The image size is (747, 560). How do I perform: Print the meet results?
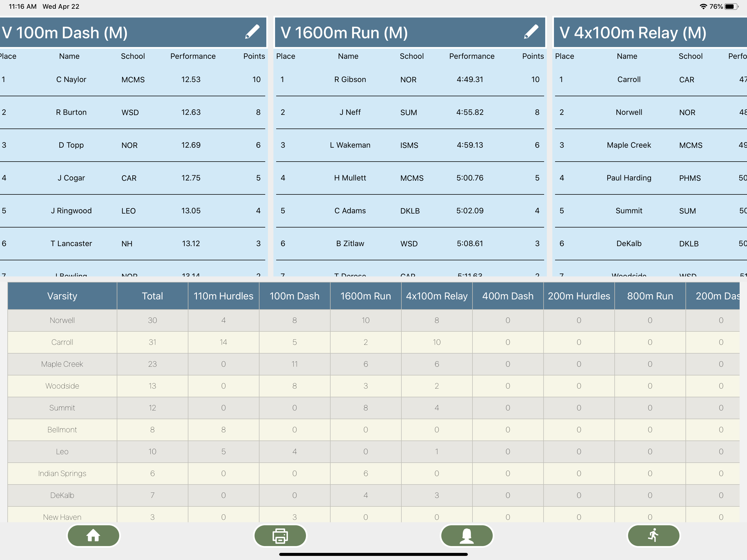280,535
